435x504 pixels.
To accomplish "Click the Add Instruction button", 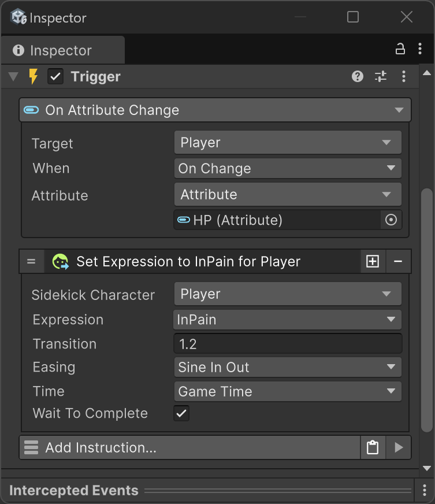I will tap(189, 447).
